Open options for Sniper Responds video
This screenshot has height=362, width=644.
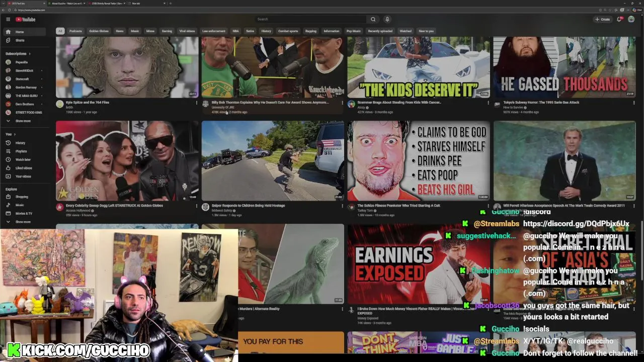[x=342, y=206]
